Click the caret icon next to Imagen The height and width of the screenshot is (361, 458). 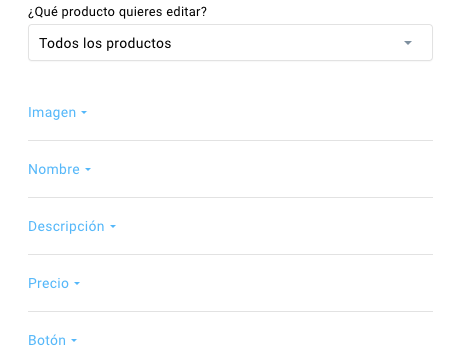tap(84, 113)
